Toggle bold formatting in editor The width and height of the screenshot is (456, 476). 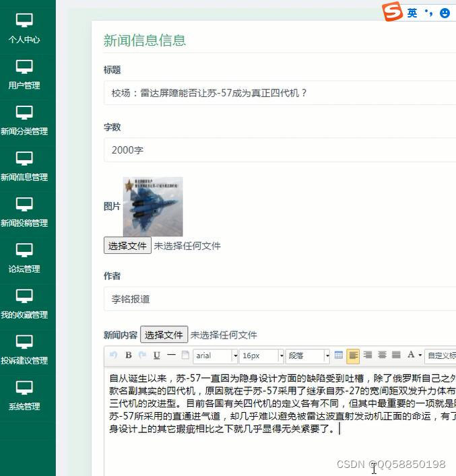click(129, 355)
